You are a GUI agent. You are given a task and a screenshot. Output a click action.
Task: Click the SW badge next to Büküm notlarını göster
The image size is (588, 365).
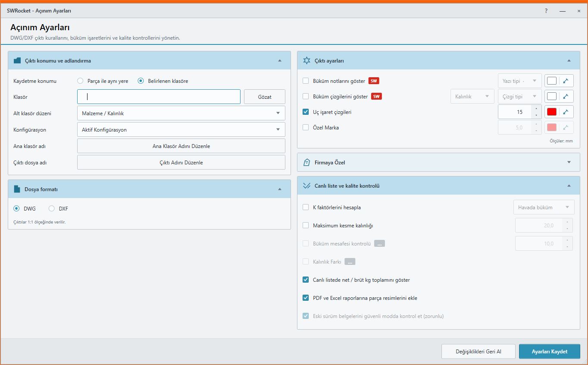(x=374, y=81)
